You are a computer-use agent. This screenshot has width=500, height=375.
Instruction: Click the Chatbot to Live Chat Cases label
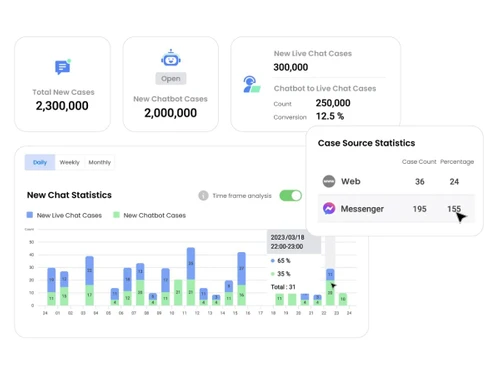tap(325, 88)
